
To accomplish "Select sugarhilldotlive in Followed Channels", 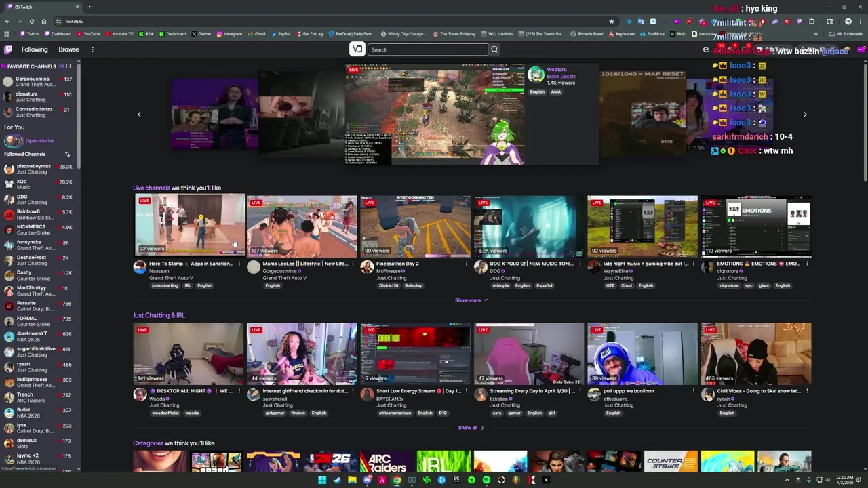I will point(39,352).
